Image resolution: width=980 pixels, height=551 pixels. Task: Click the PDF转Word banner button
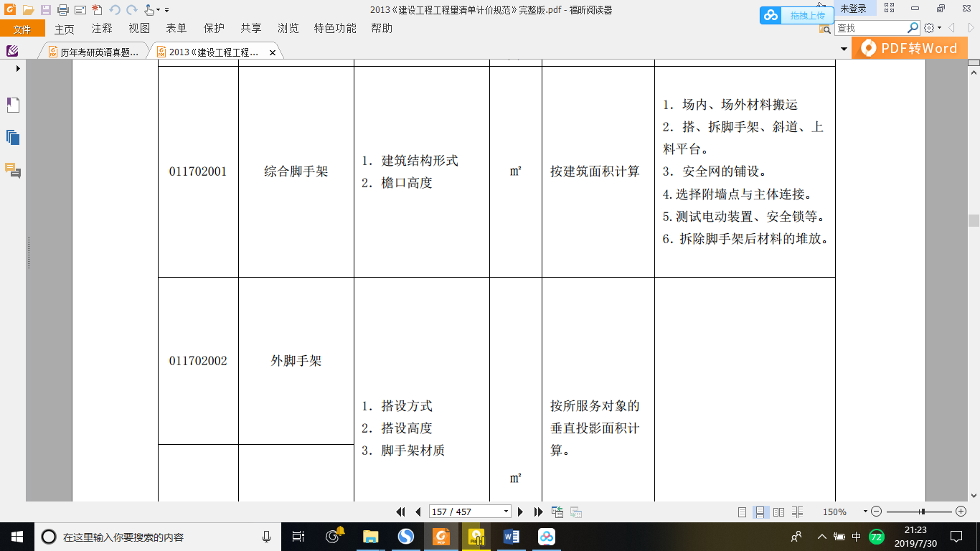click(909, 48)
